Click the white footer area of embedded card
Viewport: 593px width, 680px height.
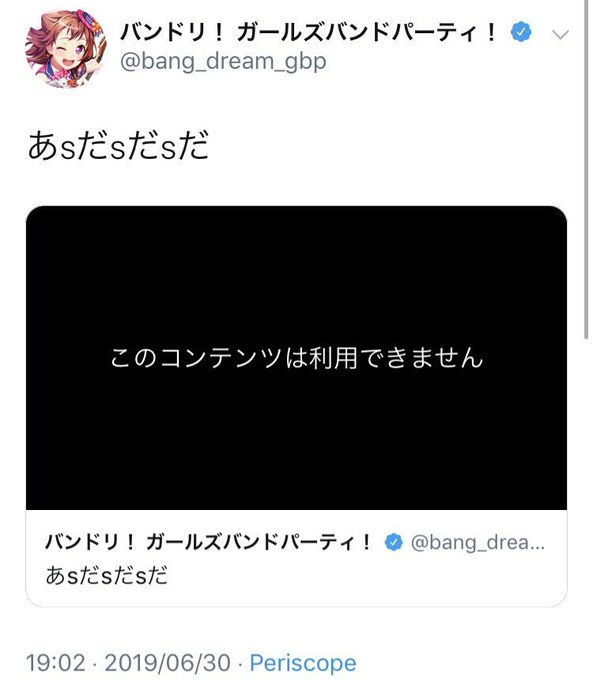coord(296,558)
